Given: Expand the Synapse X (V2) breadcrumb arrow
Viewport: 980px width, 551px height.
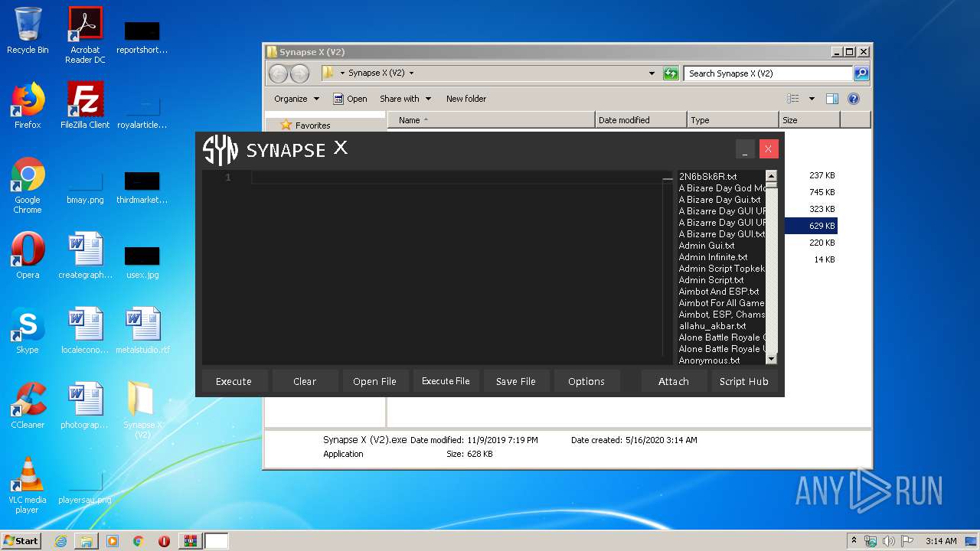Looking at the screenshot, I should click(411, 73).
